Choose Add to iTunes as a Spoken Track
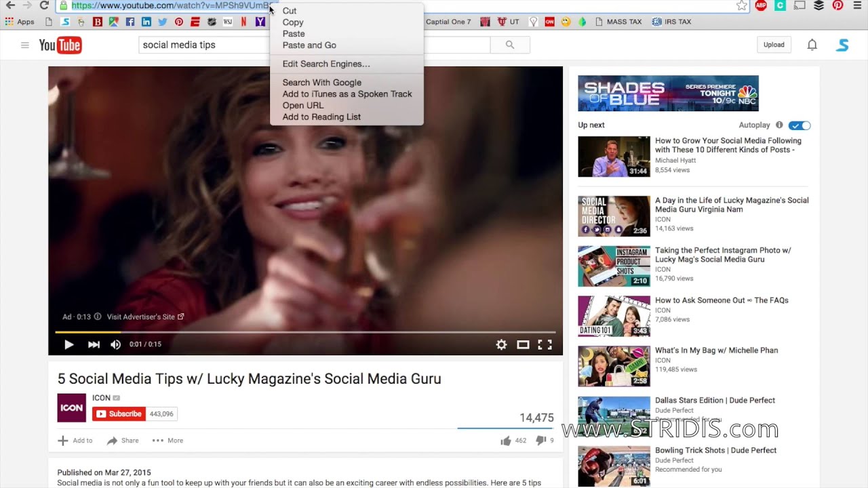Viewport: 868px width, 488px height. point(347,94)
